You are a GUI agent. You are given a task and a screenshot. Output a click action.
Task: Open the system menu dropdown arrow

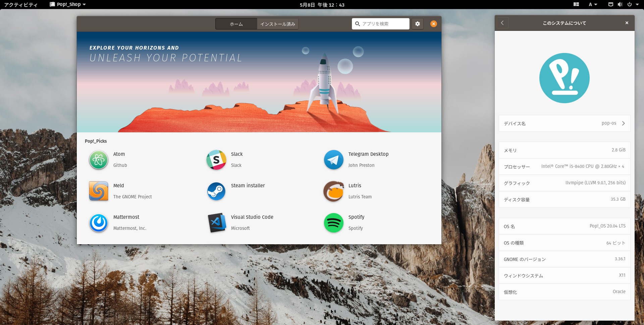click(637, 4)
